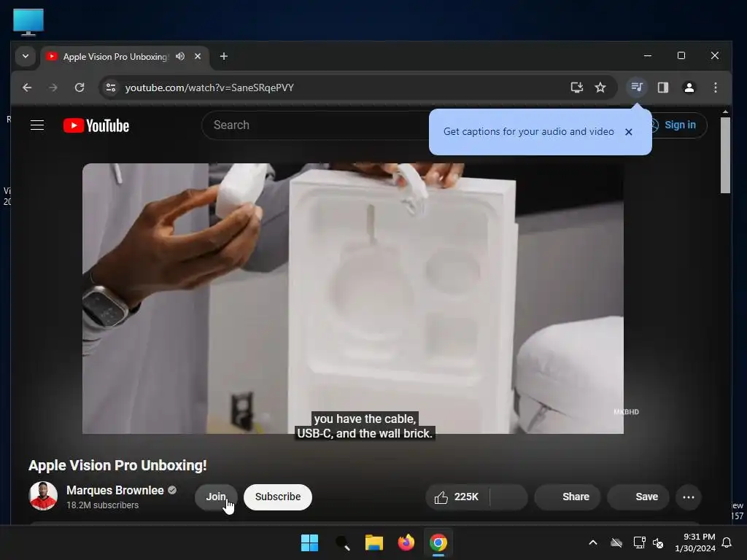Open Chrome profile menu
Viewport: 747px width, 560px height.
689,87
